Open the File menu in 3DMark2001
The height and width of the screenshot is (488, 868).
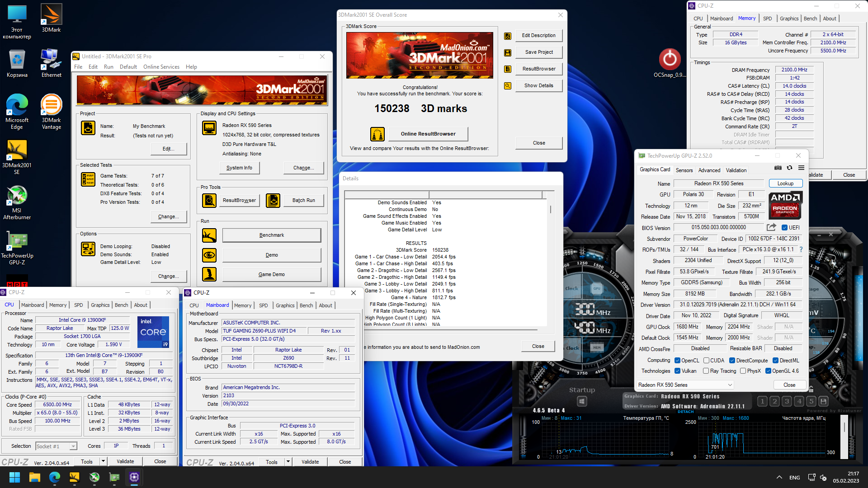point(78,67)
